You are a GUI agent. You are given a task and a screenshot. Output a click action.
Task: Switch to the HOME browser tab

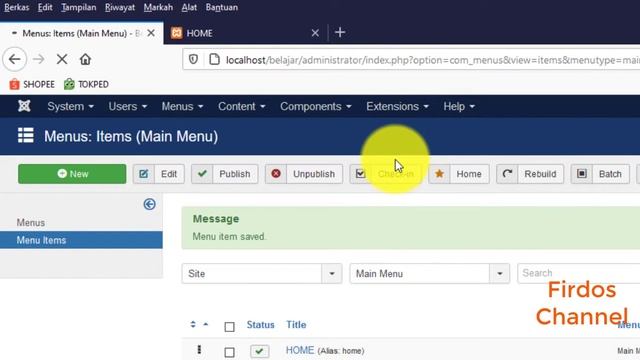pos(245,33)
